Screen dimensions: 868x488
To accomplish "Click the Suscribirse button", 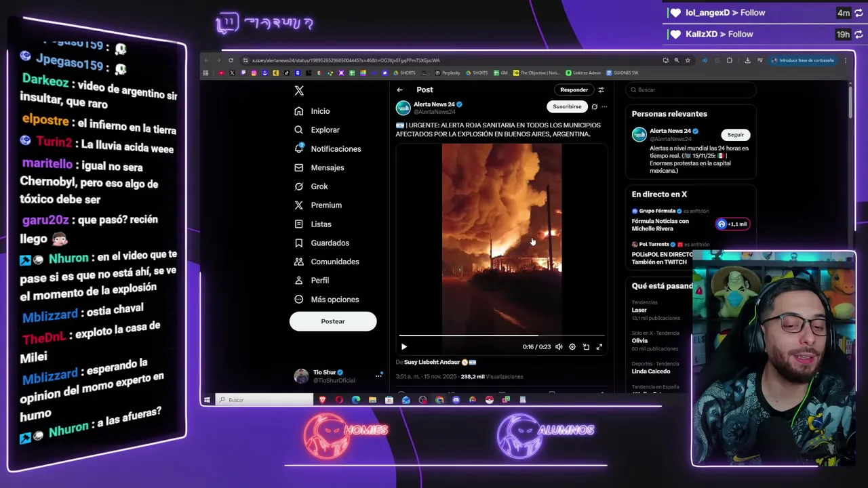I will coord(567,106).
